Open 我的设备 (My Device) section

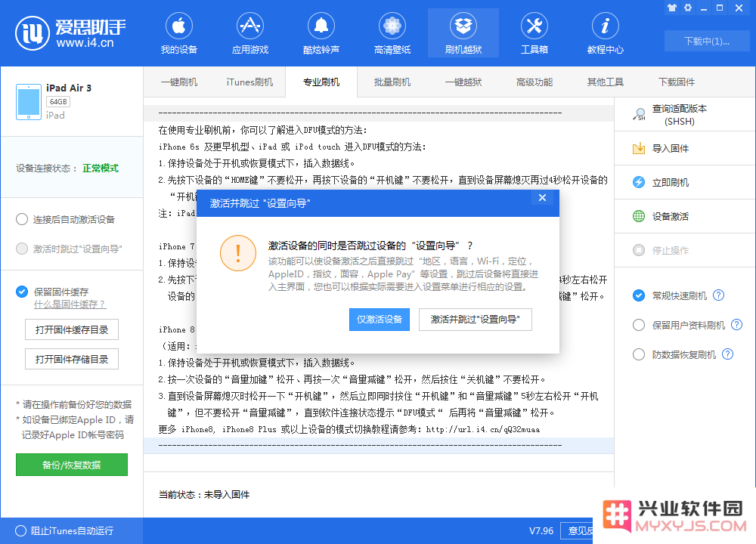click(x=179, y=33)
